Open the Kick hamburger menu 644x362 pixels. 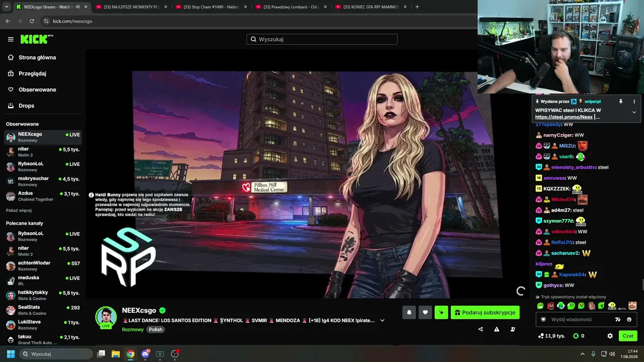click(11, 39)
